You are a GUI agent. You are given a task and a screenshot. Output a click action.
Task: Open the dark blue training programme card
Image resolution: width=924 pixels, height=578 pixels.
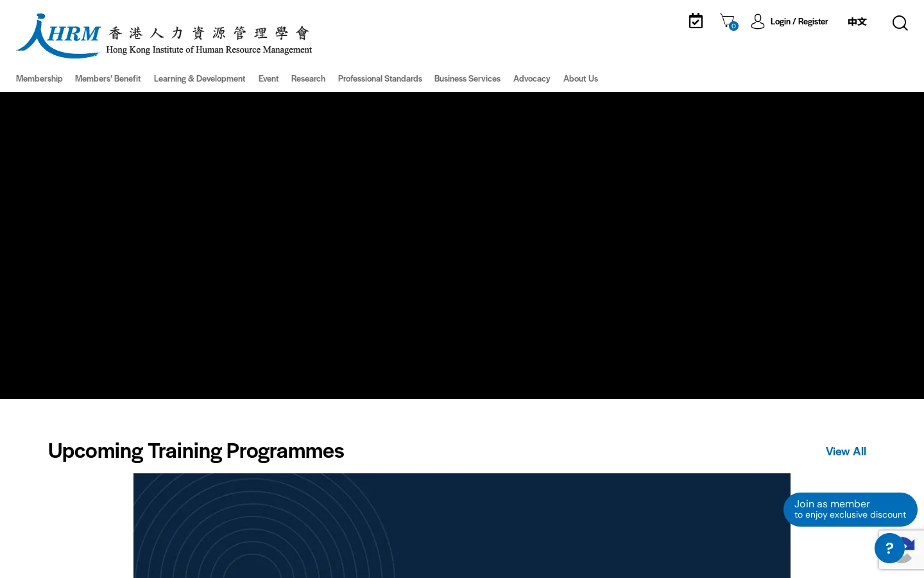[462, 525]
